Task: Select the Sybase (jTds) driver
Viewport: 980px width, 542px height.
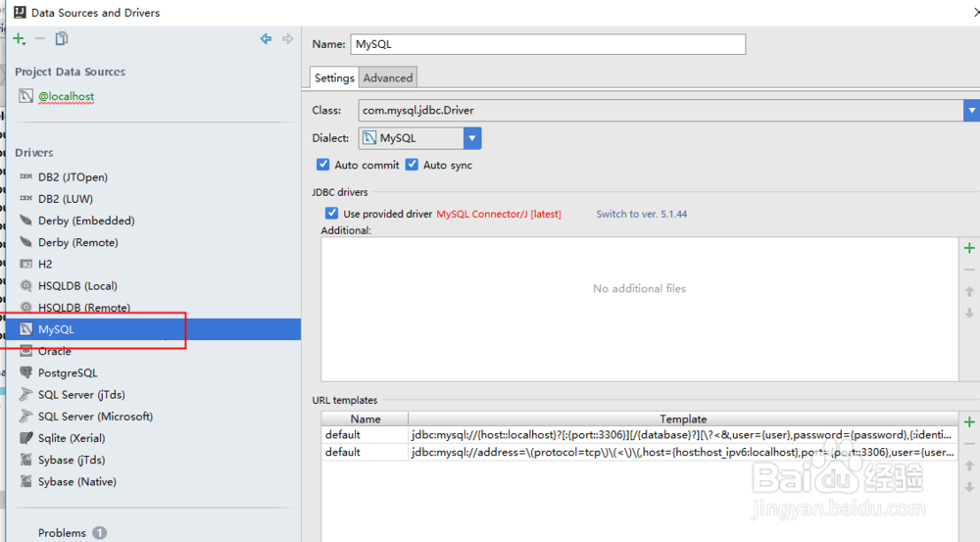Action: pyautogui.click(x=72, y=460)
